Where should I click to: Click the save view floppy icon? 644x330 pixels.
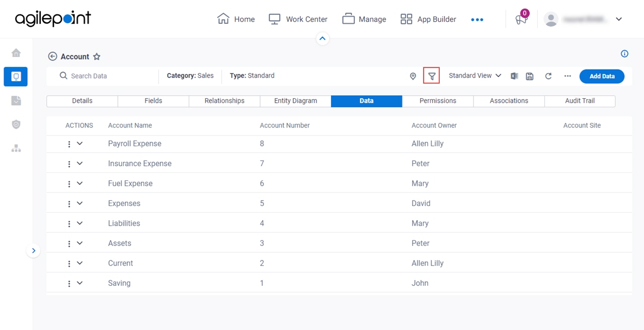coord(529,76)
